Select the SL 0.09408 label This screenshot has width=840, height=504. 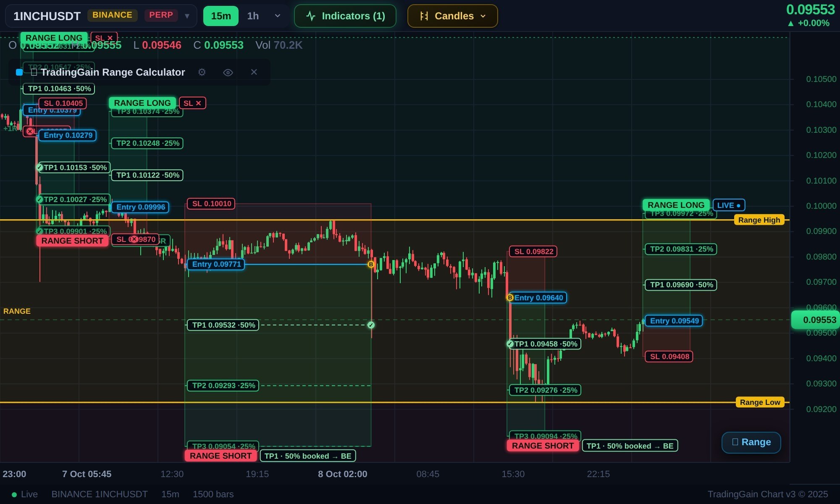pyautogui.click(x=669, y=357)
